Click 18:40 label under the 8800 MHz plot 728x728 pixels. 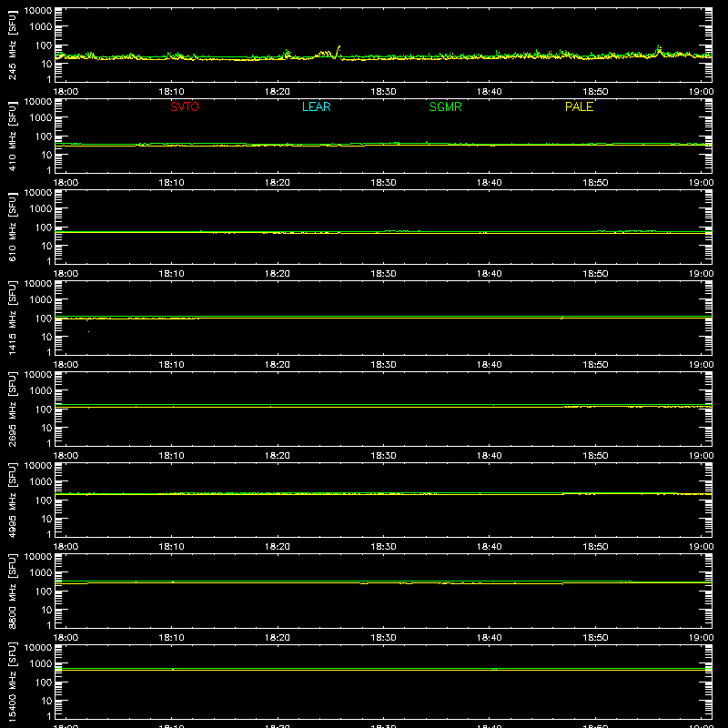[x=489, y=638]
